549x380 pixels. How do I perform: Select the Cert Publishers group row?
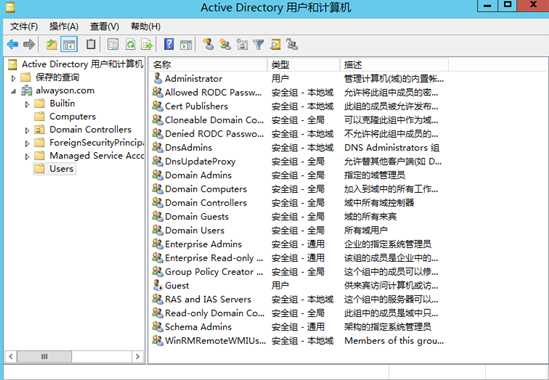pos(298,106)
